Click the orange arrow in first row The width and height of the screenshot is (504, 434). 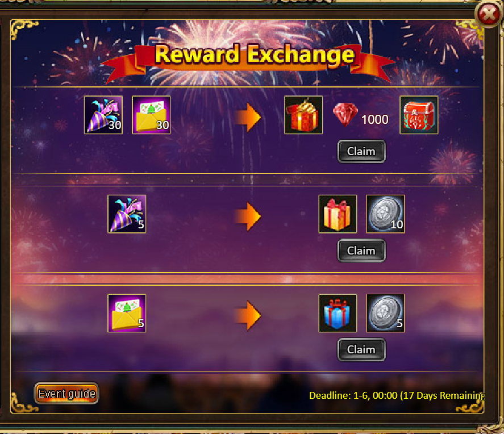click(x=248, y=117)
